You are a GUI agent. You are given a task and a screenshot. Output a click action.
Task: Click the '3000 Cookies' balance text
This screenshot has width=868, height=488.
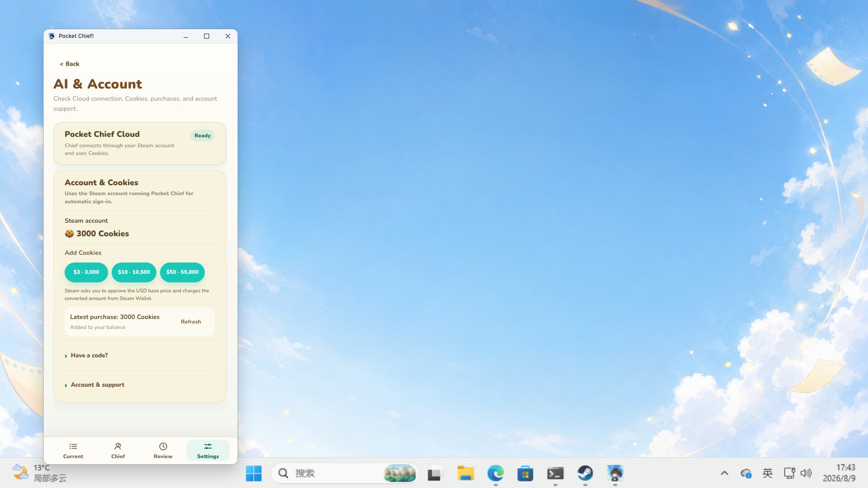click(103, 234)
